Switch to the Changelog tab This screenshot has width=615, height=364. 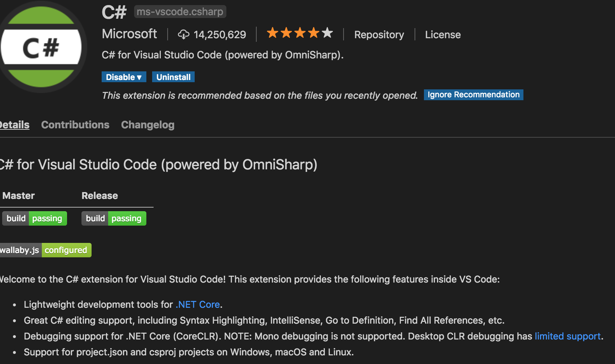pyautogui.click(x=148, y=125)
